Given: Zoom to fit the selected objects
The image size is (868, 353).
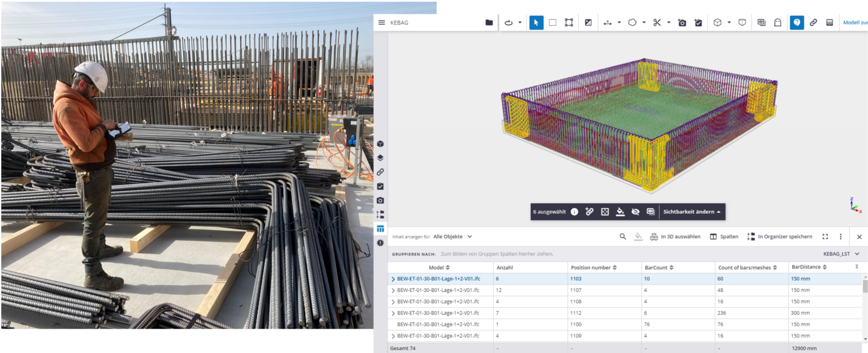Looking at the screenshot, I should [x=605, y=212].
